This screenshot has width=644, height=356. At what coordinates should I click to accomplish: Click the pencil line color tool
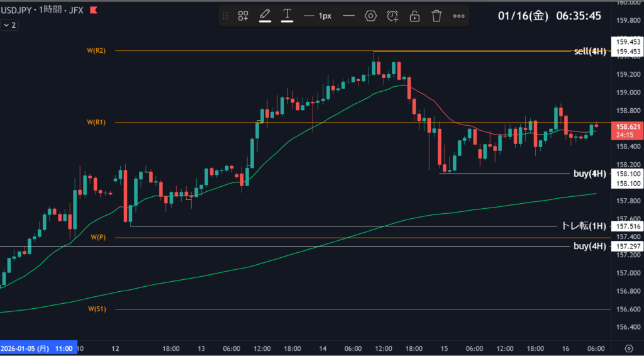click(x=265, y=16)
